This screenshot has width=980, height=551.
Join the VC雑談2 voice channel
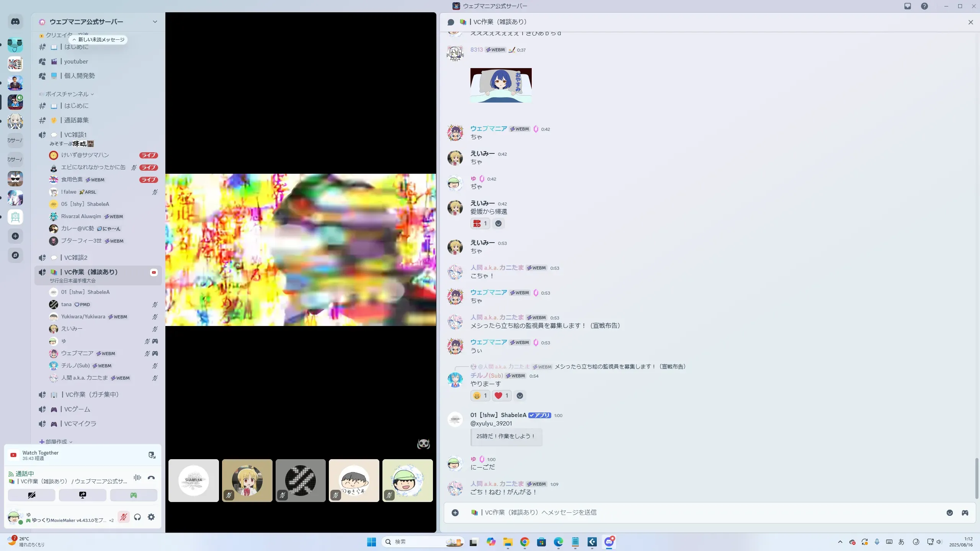[x=76, y=258]
